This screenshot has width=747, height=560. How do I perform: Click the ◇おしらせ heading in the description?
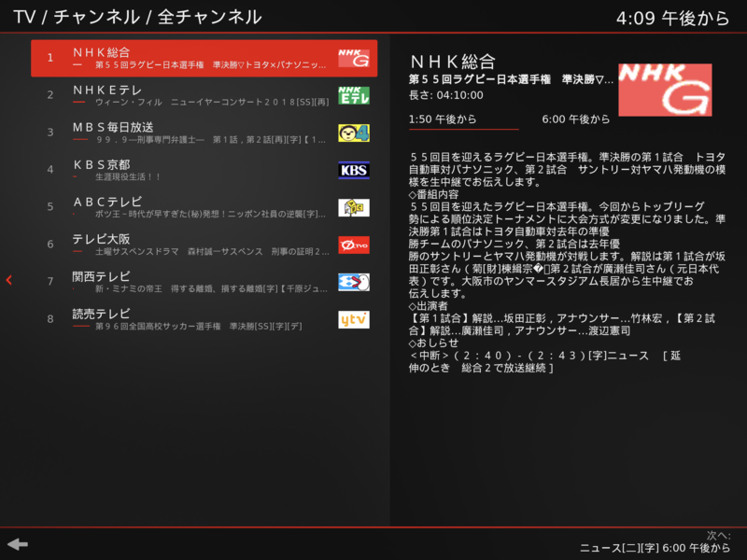point(433,343)
